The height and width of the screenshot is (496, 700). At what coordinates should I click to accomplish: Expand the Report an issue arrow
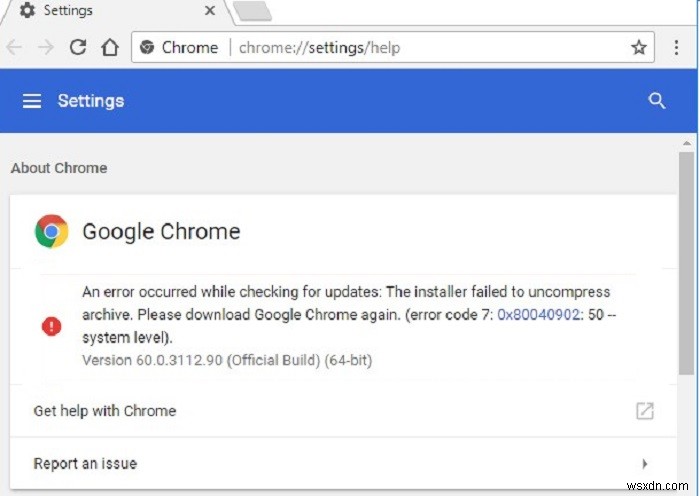point(645,463)
